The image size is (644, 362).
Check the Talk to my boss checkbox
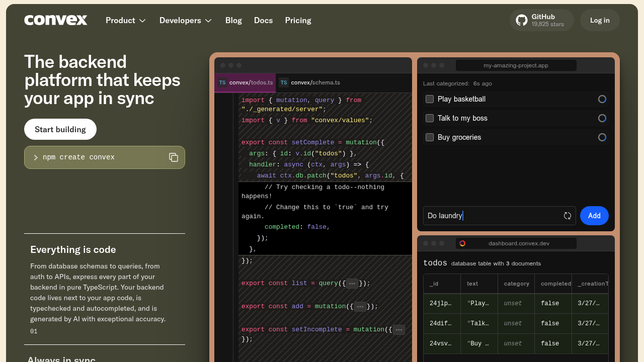[430, 118]
